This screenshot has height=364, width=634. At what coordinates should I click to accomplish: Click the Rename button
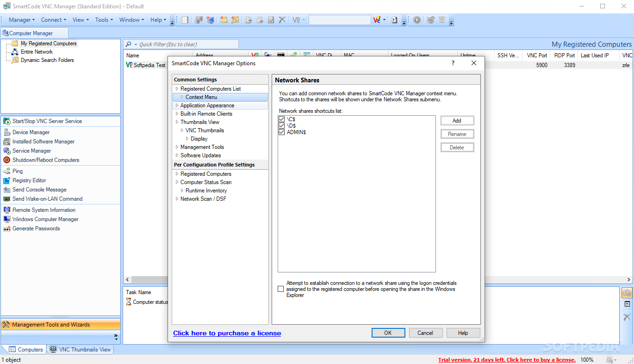[457, 134]
